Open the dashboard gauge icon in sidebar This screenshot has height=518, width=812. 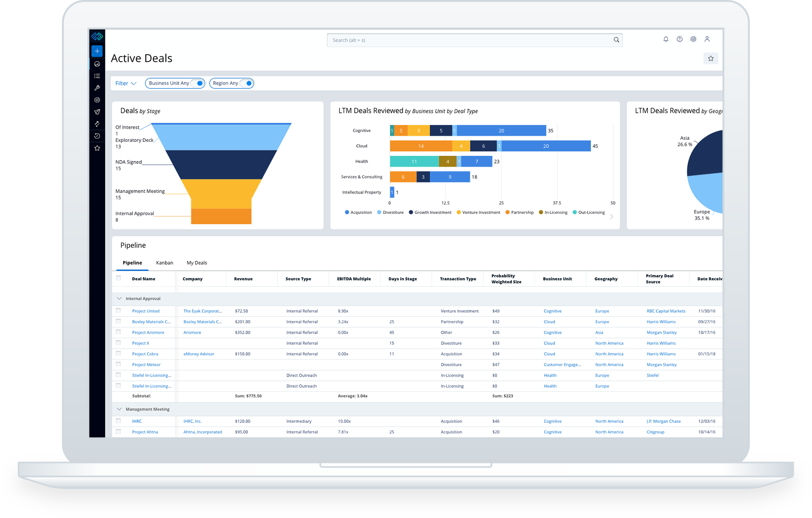97,64
